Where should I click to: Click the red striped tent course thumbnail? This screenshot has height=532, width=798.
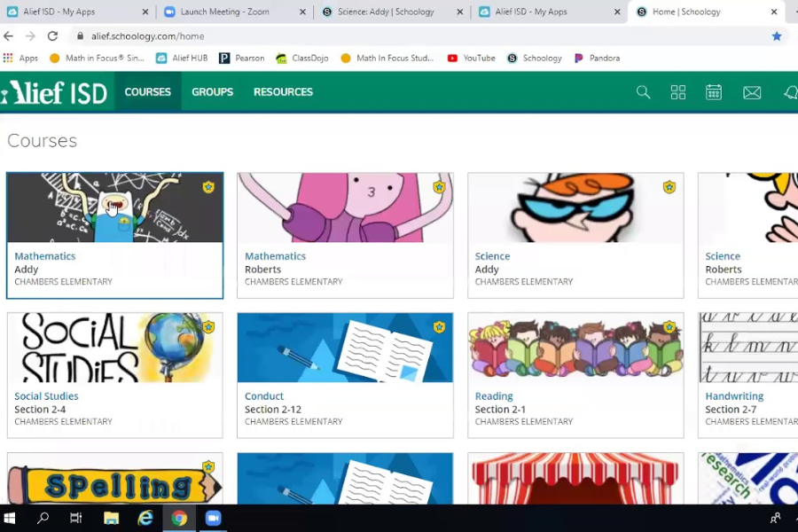(575, 479)
